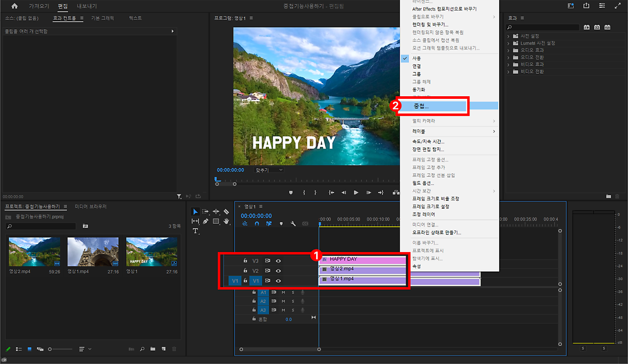The image size is (628, 364).
Task: Select the 영상1.mp4 thumbnail in project panel
Action: (93, 252)
